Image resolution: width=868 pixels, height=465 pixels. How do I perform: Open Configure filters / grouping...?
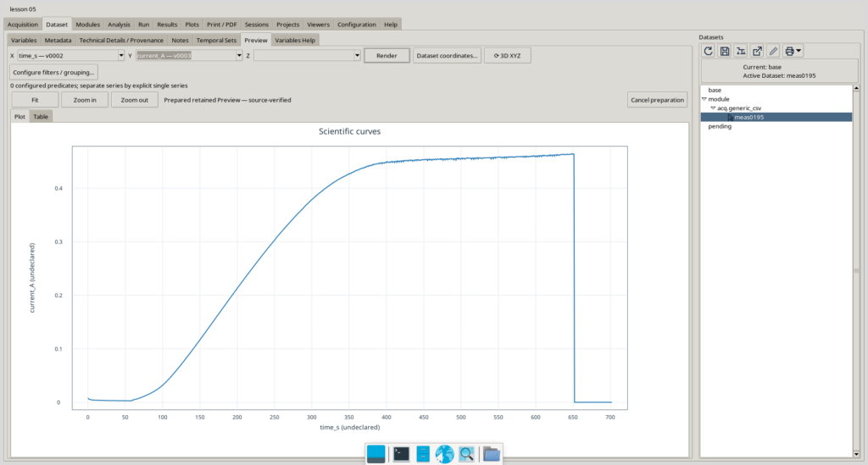click(53, 73)
